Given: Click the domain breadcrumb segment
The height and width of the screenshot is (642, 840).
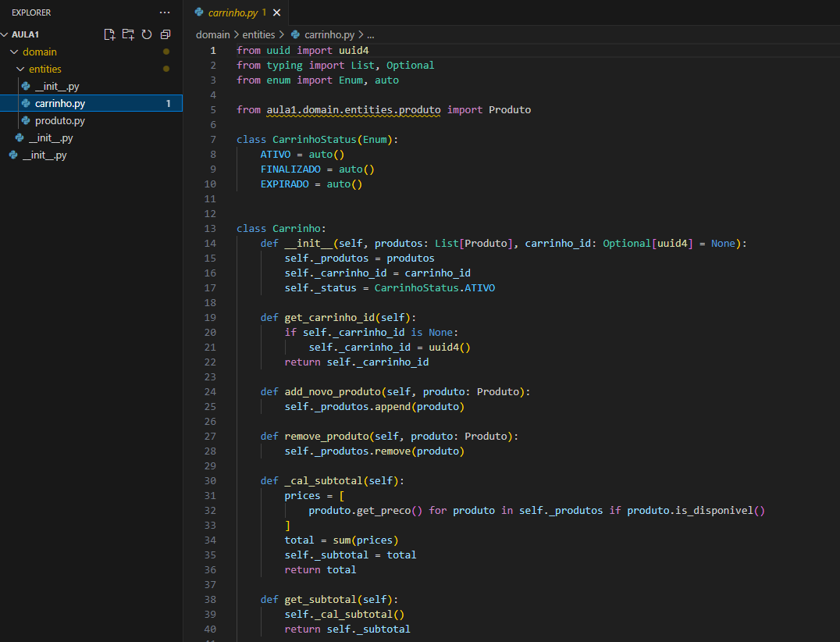Looking at the screenshot, I should click(x=212, y=34).
